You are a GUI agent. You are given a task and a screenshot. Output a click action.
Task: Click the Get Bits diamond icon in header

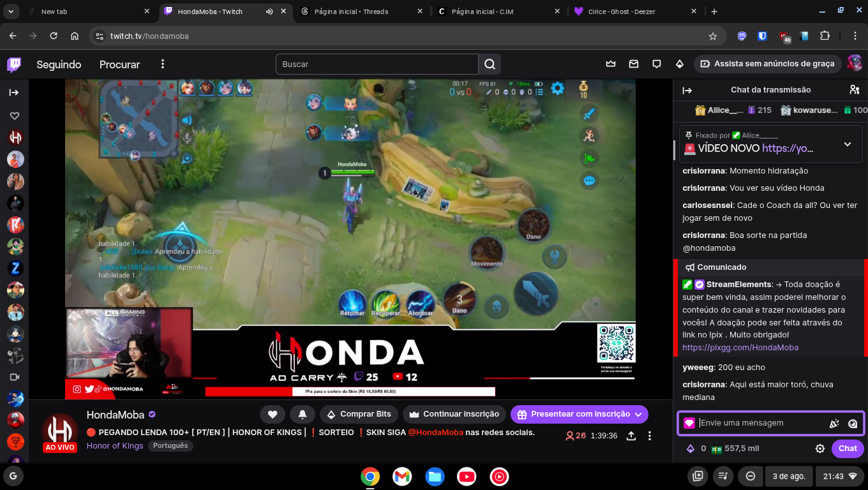[x=680, y=64]
